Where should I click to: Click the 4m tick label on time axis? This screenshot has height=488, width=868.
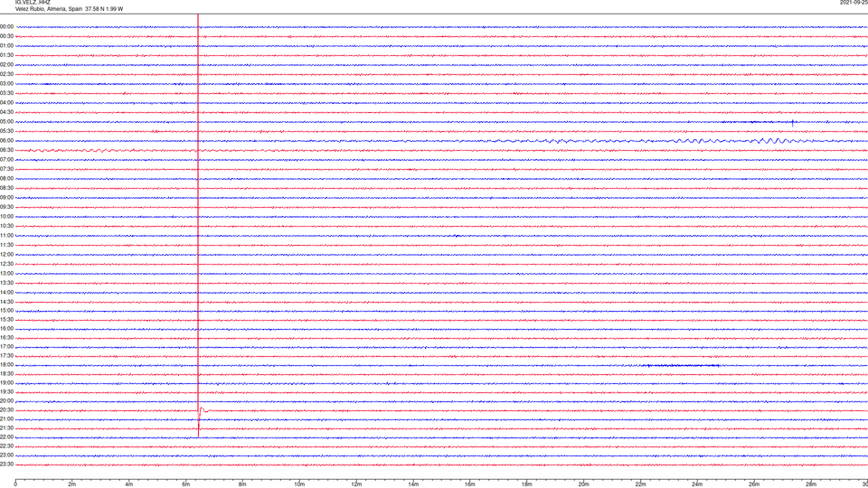[x=129, y=484]
